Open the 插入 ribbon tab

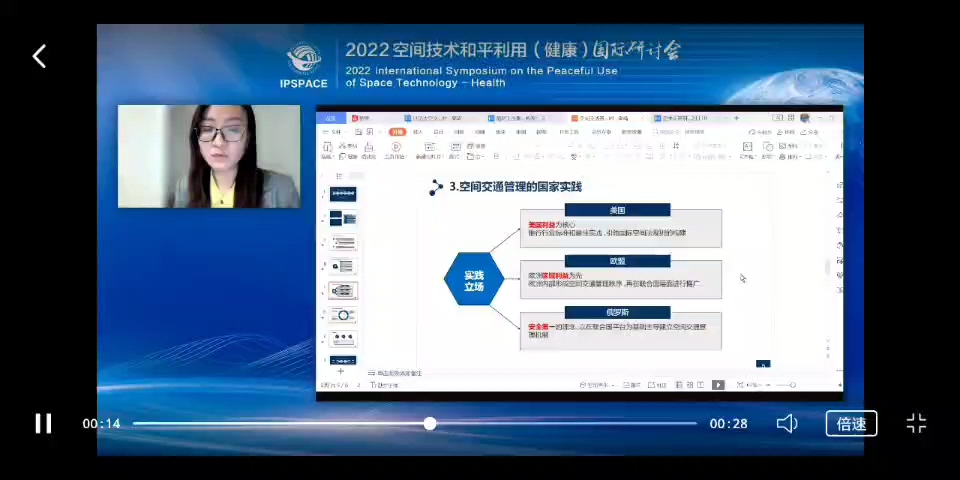[x=418, y=132]
